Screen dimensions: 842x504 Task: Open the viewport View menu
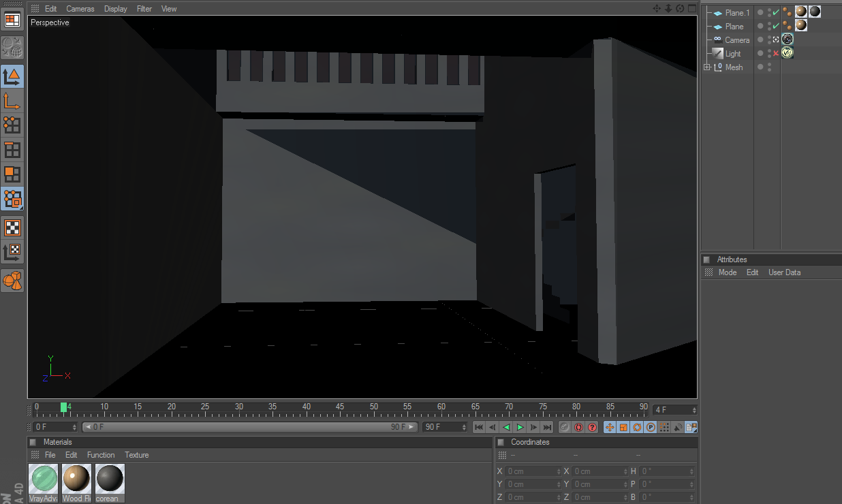[169, 9]
